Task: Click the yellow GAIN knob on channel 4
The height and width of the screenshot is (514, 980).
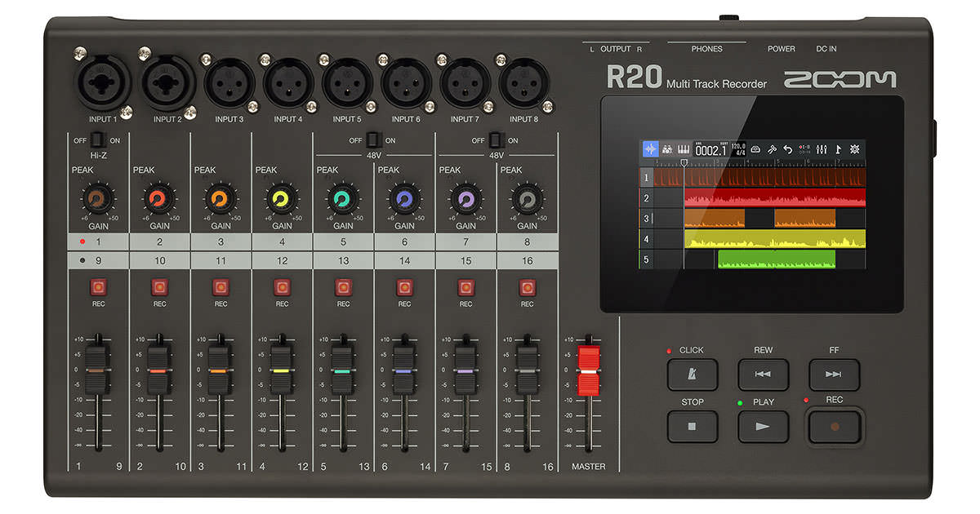Action: tap(282, 198)
